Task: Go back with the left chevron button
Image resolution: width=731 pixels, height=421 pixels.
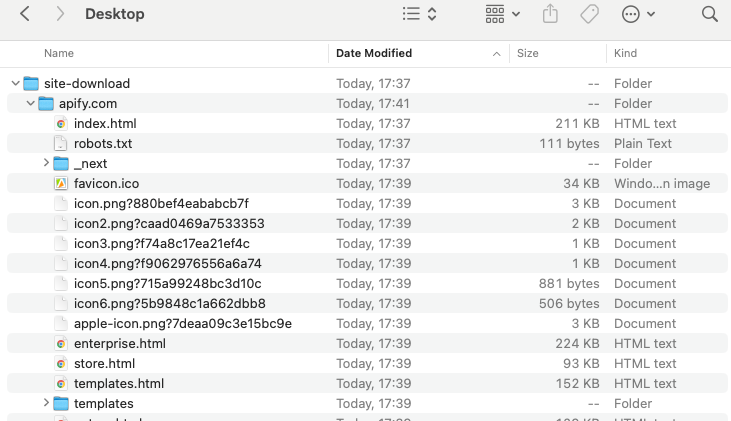Action: click(x=25, y=14)
